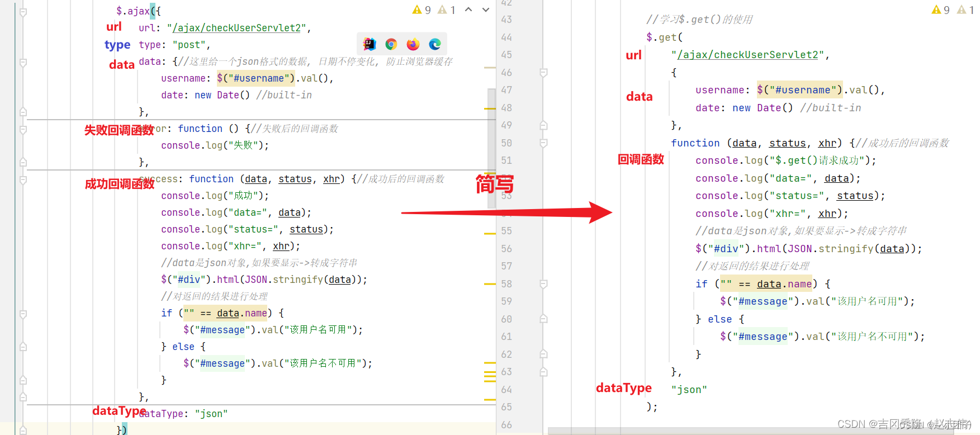980x435 pixels.
Task: Click 'data' parameter in right function signature
Action: [744, 143]
